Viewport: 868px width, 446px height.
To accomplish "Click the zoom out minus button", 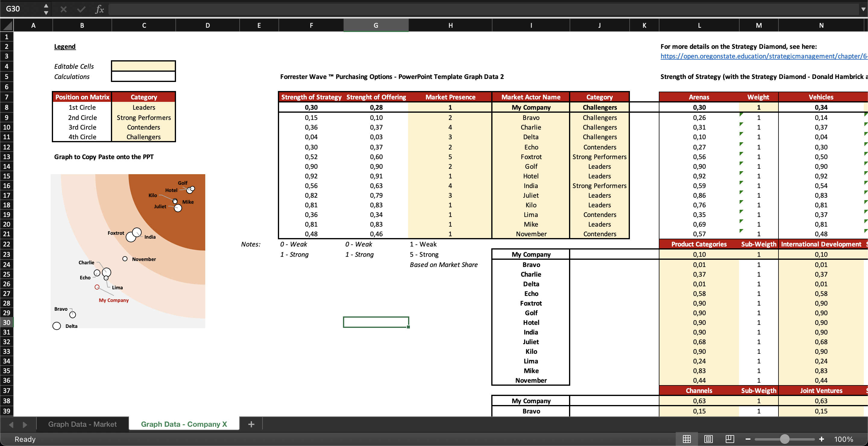I will point(748,439).
